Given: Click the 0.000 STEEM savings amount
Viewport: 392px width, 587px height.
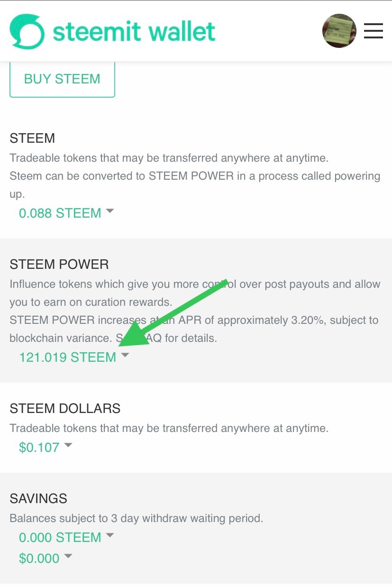Looking at the screenshot, I should pyautogui.click(x=60, y=537).
